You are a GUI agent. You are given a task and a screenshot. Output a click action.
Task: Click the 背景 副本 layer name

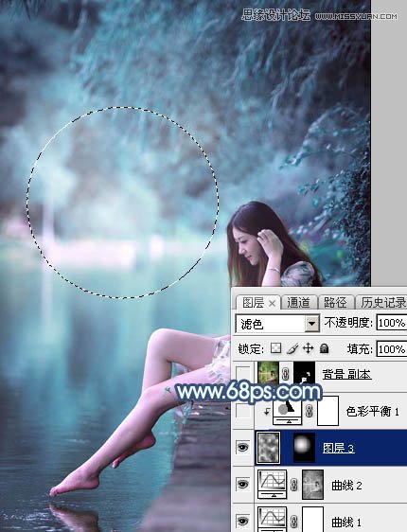pos(346,374)
